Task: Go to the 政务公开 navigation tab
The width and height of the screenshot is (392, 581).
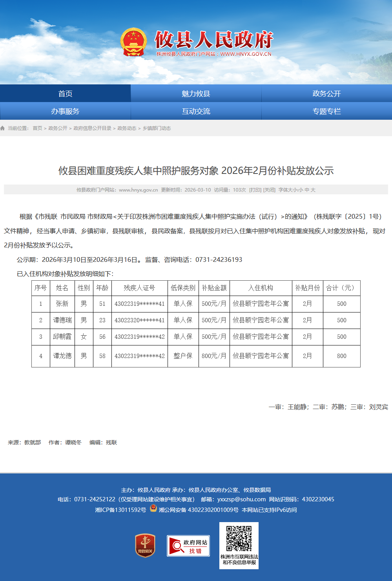Action: pyautogui.click(x=326, y=93)
